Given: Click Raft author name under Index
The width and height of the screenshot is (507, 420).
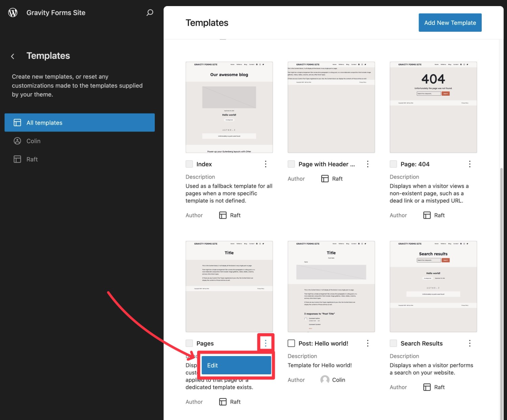Looking at the screenshot, I should [235, 215].
